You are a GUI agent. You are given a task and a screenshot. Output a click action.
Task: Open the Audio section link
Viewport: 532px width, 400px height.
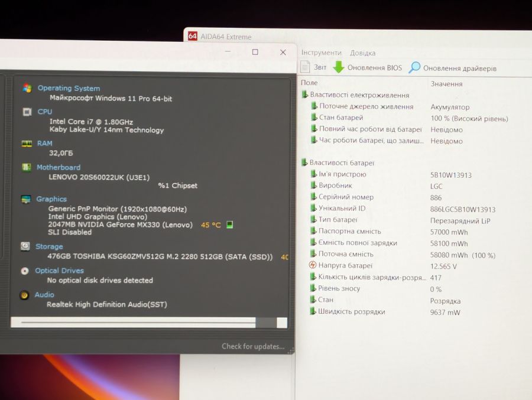tap(44, 295)
